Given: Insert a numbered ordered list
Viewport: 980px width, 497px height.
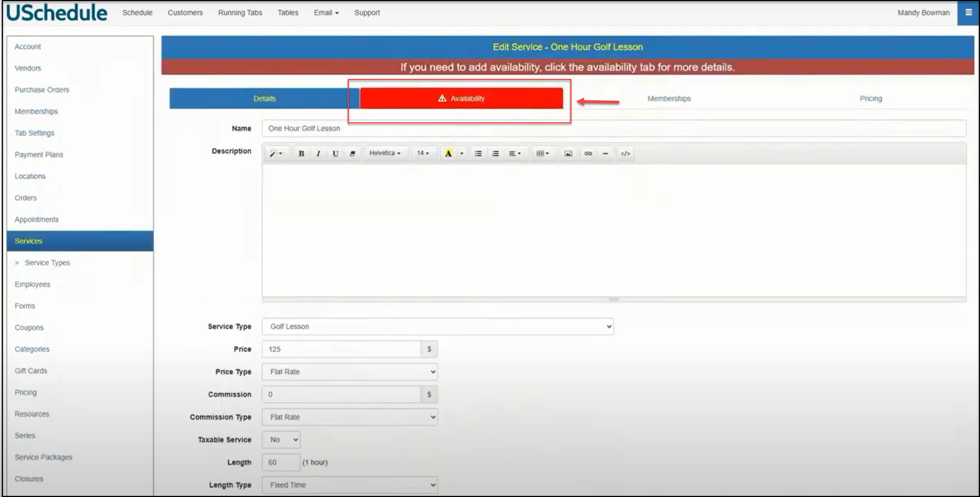Looking at the screenshot, I should [495, 153].
